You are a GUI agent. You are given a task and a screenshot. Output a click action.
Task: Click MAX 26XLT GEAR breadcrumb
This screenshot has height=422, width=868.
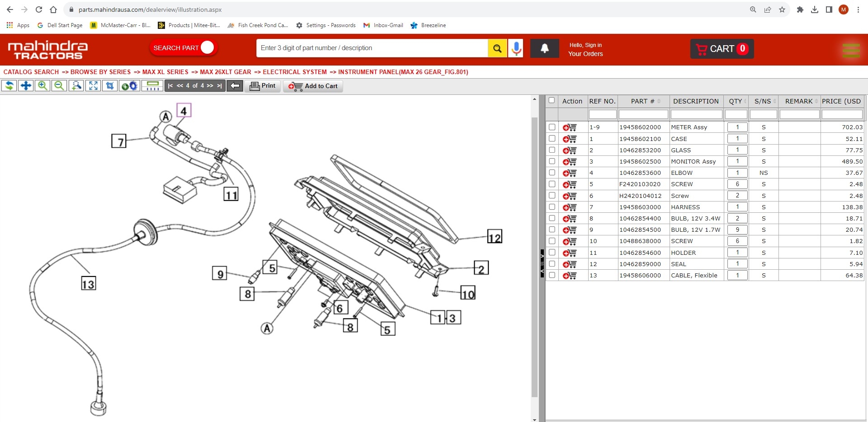tap(225, 72)
